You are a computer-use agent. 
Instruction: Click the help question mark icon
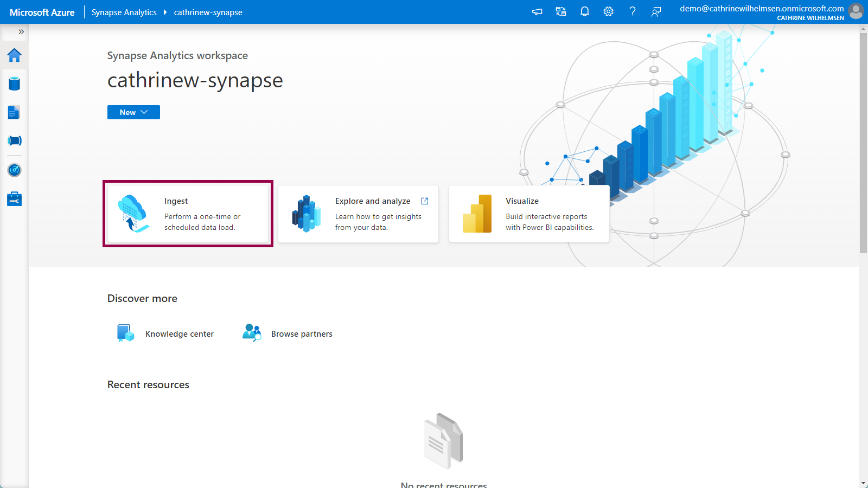633,12
